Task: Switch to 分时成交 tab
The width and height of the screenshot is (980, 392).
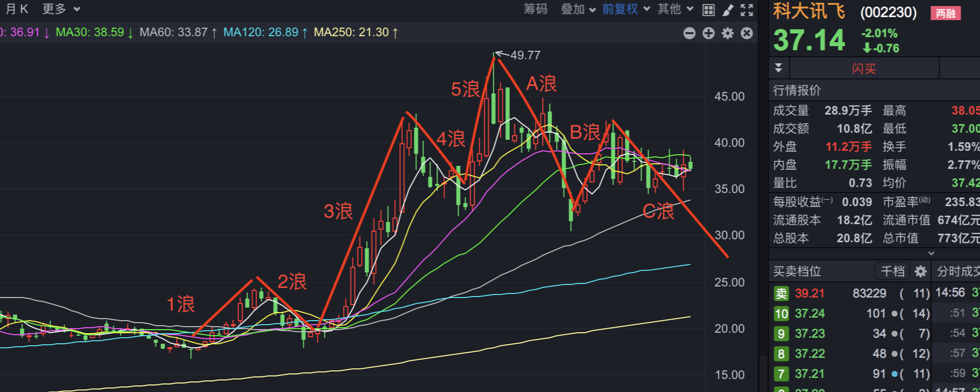Action: pos(958,271)
